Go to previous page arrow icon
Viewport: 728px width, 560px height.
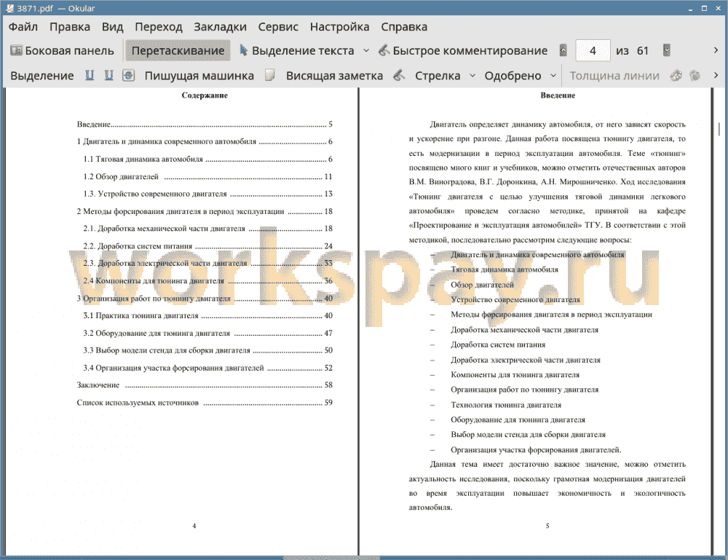point(563,50)
